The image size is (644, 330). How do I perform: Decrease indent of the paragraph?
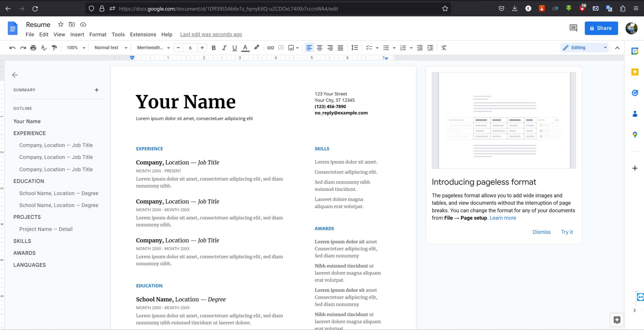tap(420, 48)
